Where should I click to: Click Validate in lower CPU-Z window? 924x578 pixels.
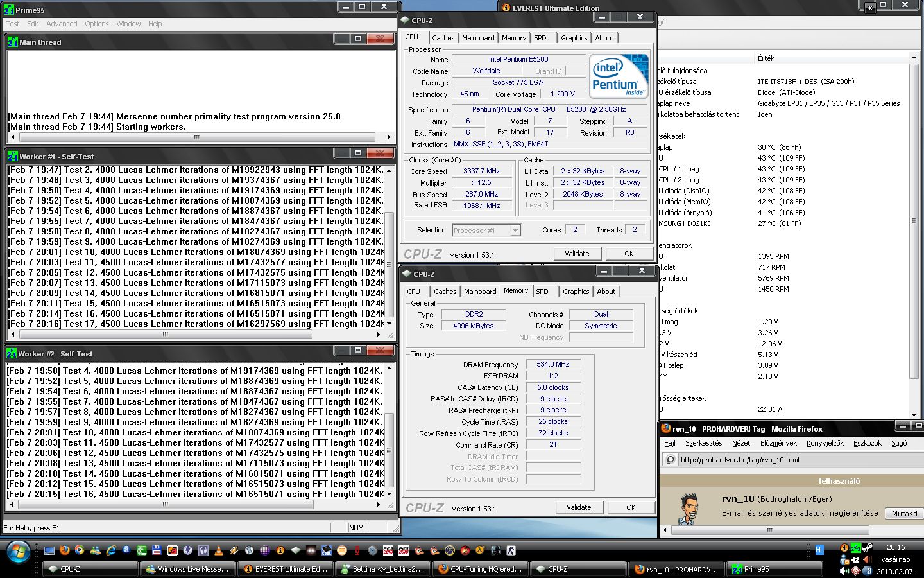pos(579,507)
